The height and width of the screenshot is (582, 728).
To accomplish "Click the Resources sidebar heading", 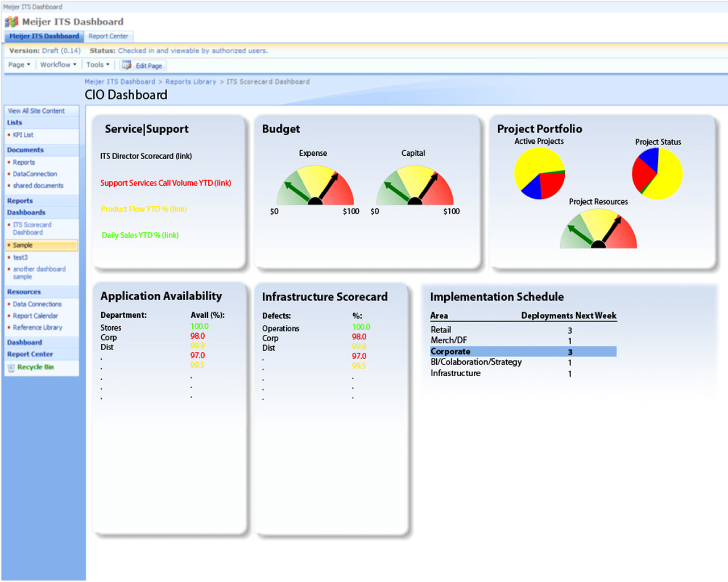I will pos(24,292).
